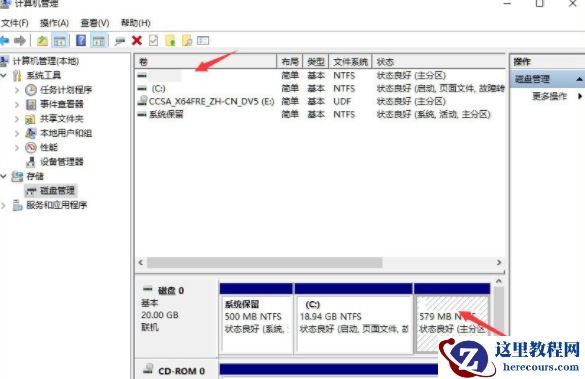Collapse the 系统工具 tree node
The height and width of the screenshot is (379, 585).
[x=4, y=75]
